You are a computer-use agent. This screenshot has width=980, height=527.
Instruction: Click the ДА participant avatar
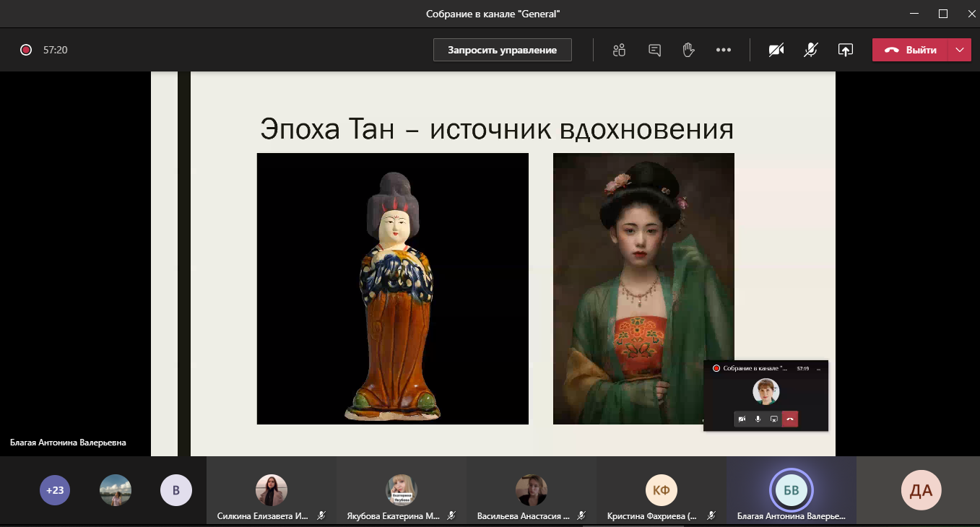click(x=921, y=491)
